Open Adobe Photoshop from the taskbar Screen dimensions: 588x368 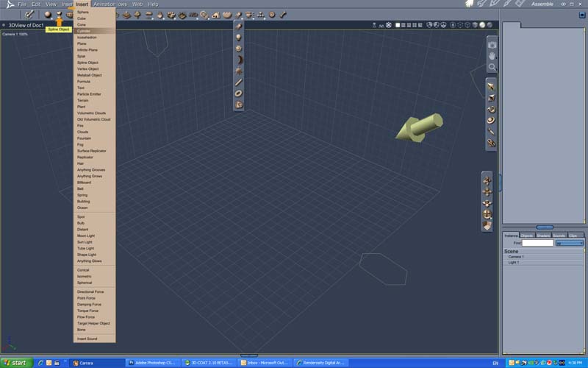153,362
